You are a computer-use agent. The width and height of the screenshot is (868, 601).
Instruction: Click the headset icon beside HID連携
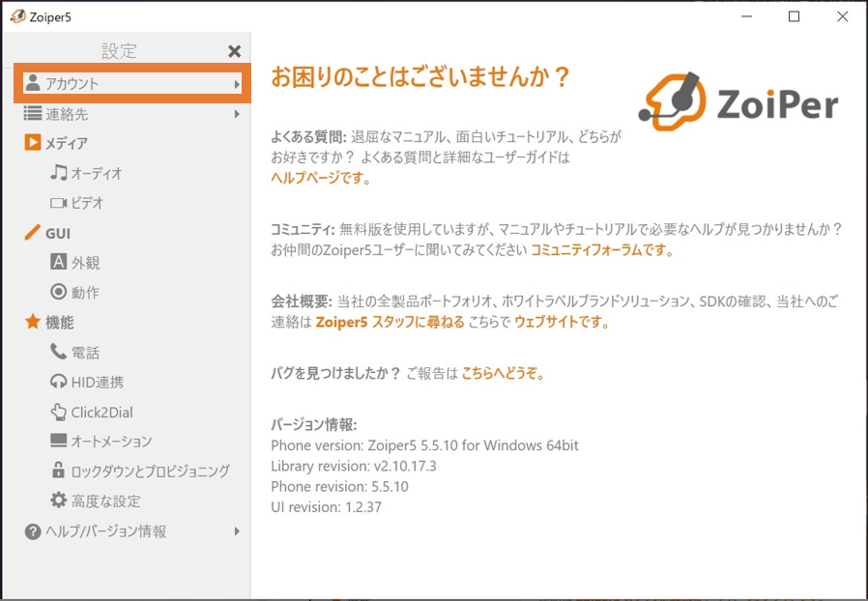coord(59,382)
